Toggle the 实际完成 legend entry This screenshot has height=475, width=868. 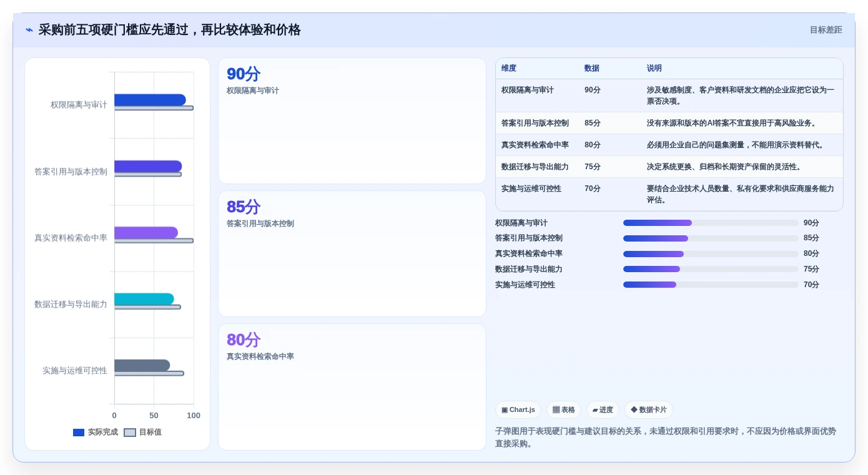pyautogui.click(x=95, y=432)
